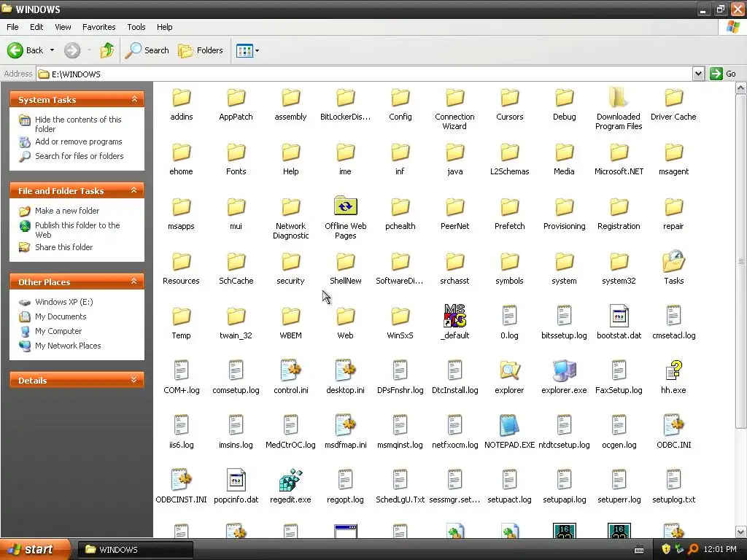Select the NOTEPAD.EXE file icon
Viewport: 747px width, 560px height.
point(509,425)
